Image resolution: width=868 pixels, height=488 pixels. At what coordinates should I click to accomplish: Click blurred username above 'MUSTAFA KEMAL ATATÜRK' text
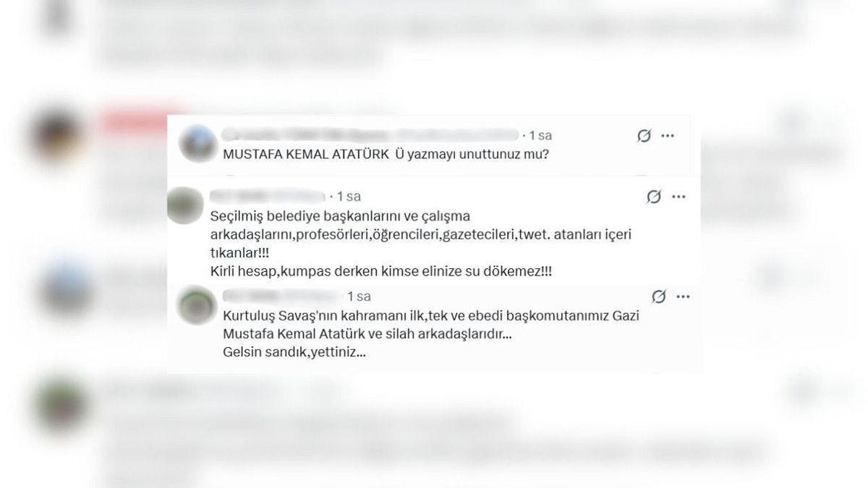click(370, 135)
